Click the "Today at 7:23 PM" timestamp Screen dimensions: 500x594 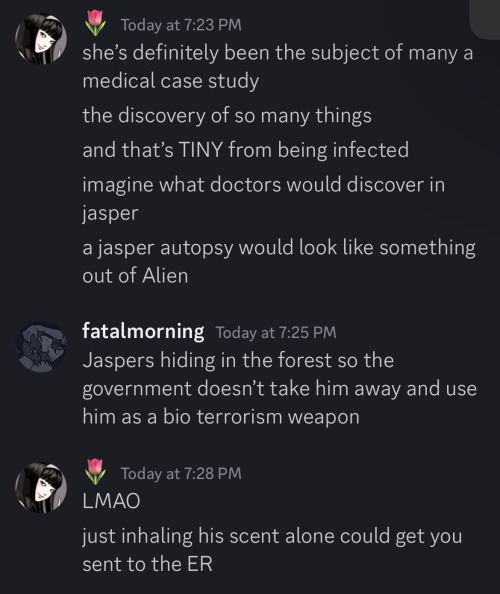[181, 25]
